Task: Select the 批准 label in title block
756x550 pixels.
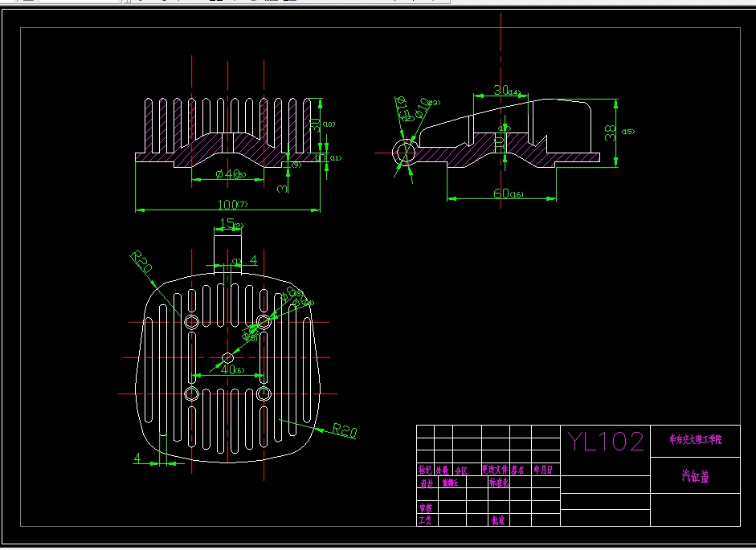Action: point(498,520)
